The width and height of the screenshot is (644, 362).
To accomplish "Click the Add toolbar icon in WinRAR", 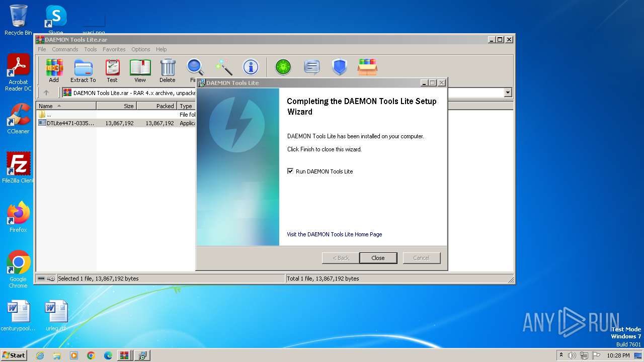I will pyautogui.click(x=54, y=70).
